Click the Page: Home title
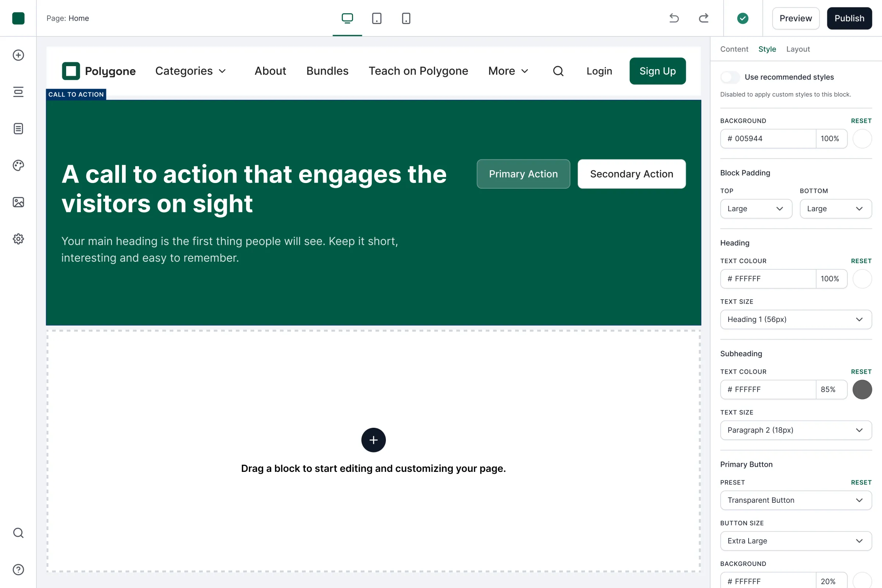Image resolution: width=882 pixels, height=588 pixels. [68, 18]
